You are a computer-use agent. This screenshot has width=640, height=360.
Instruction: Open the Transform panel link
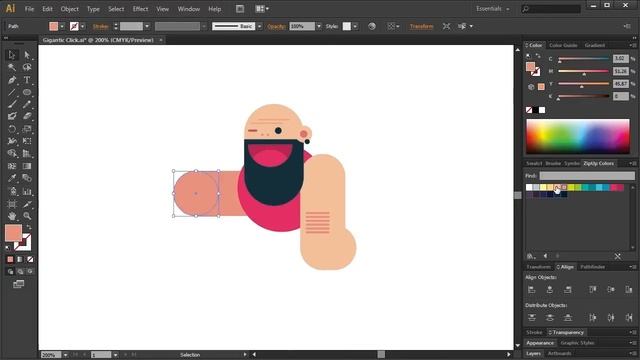[x=421, y=27]
